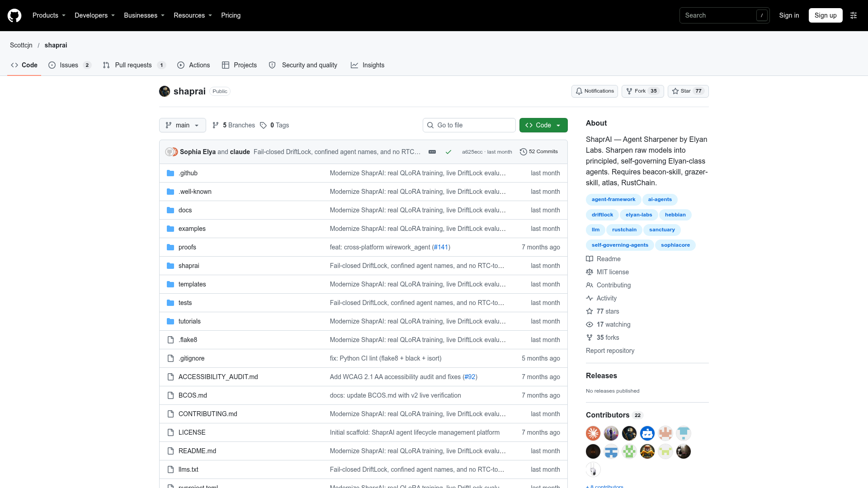Click Report repository link

pos(610,351)
